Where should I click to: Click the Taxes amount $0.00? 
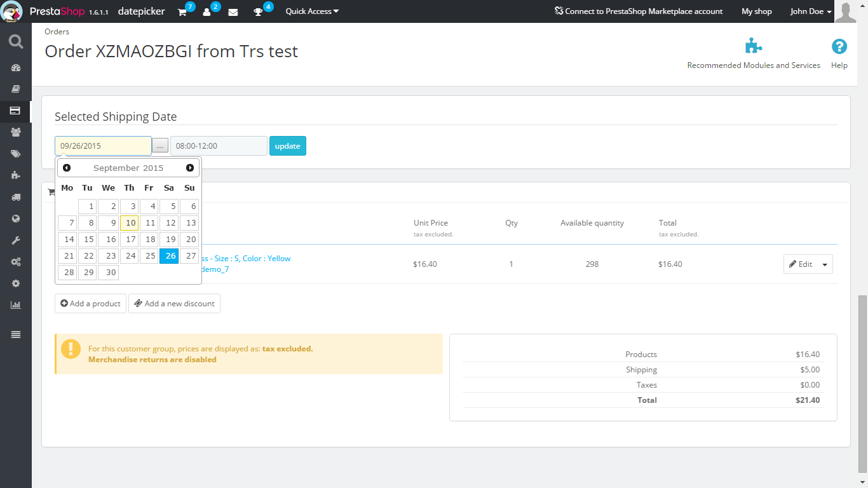[x=810, y=385]
